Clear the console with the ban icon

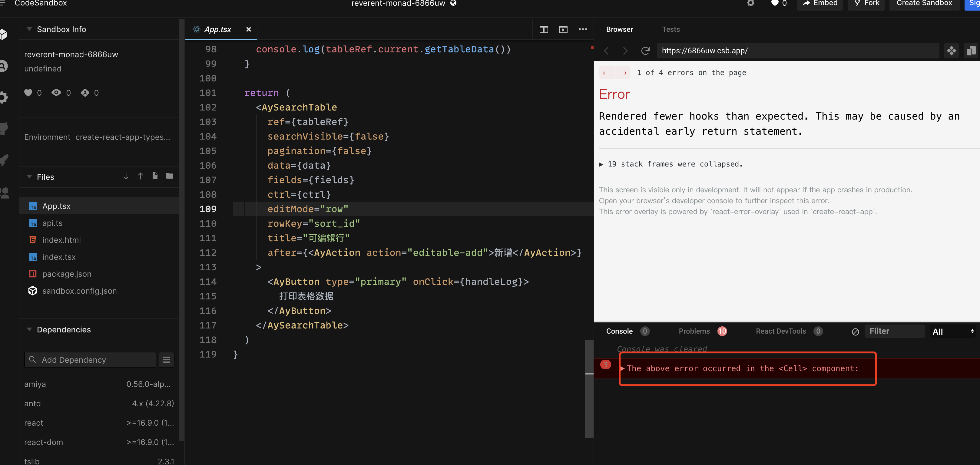tap(855, 331)
